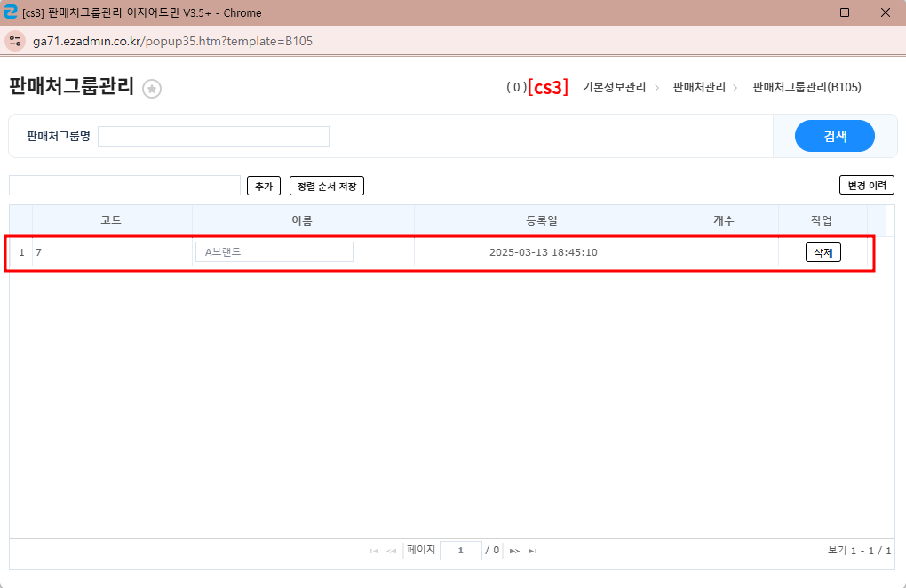Jump to the last page of results
906x588 pixels.
[533, 552]
